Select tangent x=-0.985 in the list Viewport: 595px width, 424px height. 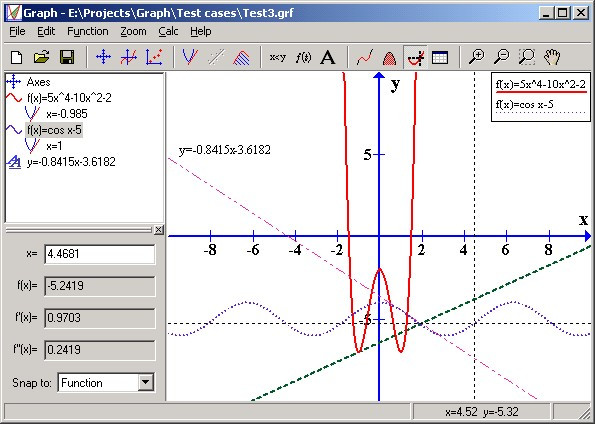pos(67,114)
